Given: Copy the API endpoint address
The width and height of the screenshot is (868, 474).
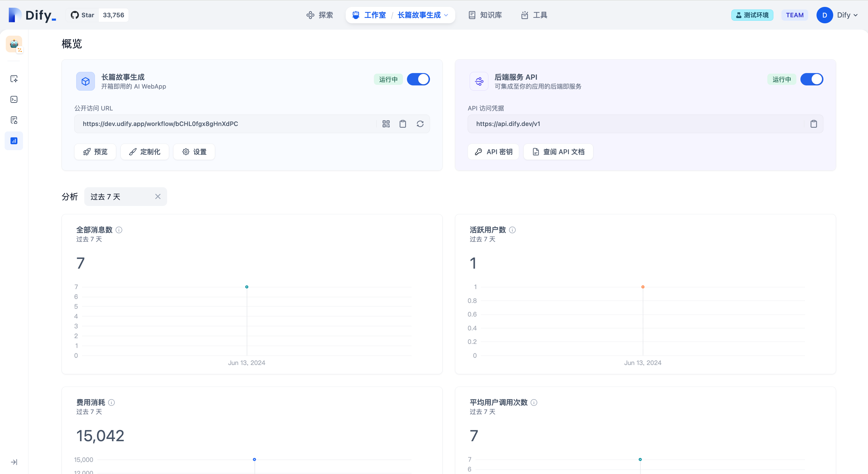Looking at the screenshot, I should click(813, 124).
